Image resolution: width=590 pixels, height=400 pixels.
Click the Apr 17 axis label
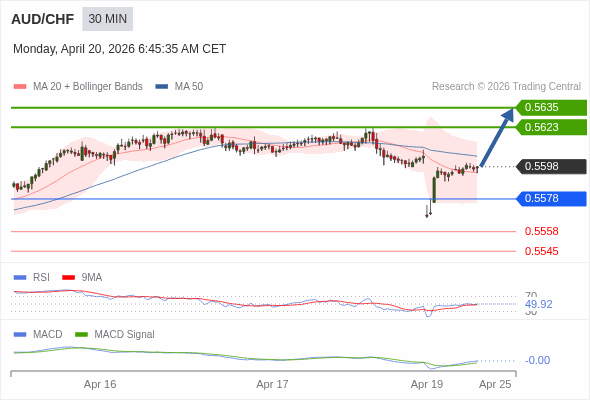point(272,384)
